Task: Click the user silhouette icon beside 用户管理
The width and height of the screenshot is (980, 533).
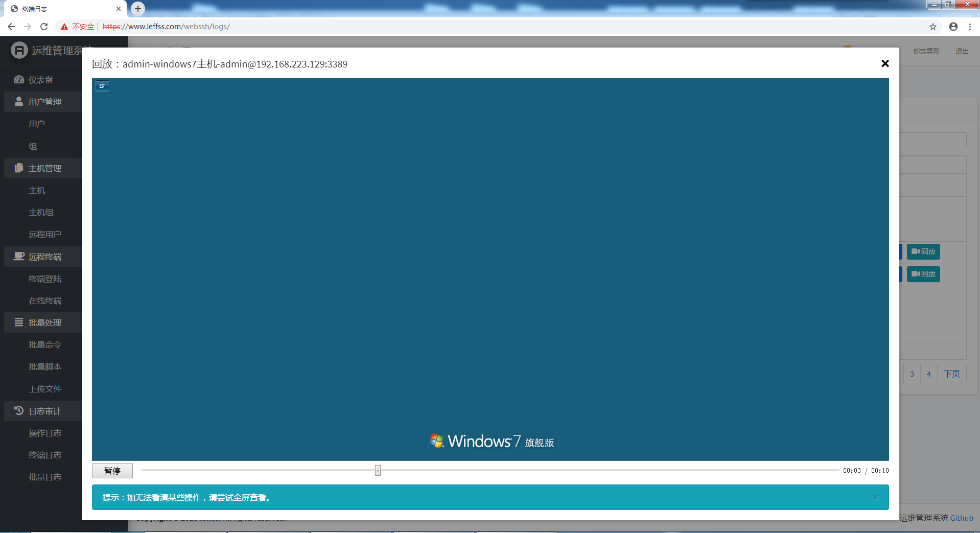Action: pyautogui.click(x=19, y=101)
